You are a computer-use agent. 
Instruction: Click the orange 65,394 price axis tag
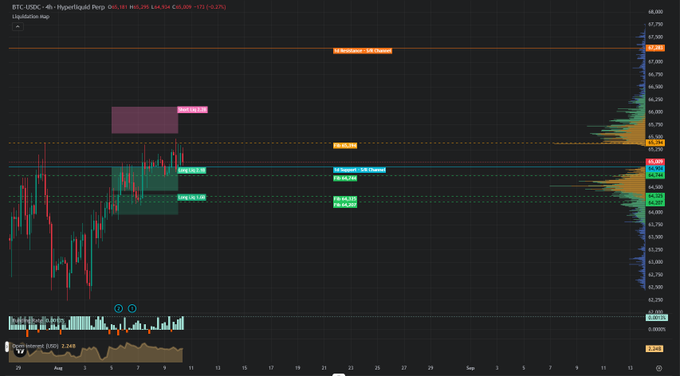tap(655, 143)
